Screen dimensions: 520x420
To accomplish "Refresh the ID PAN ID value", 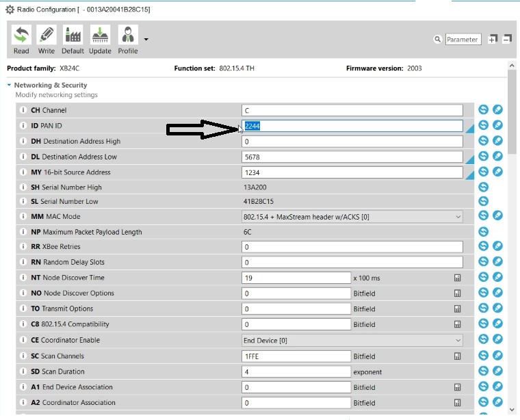I will coord(483,125).
